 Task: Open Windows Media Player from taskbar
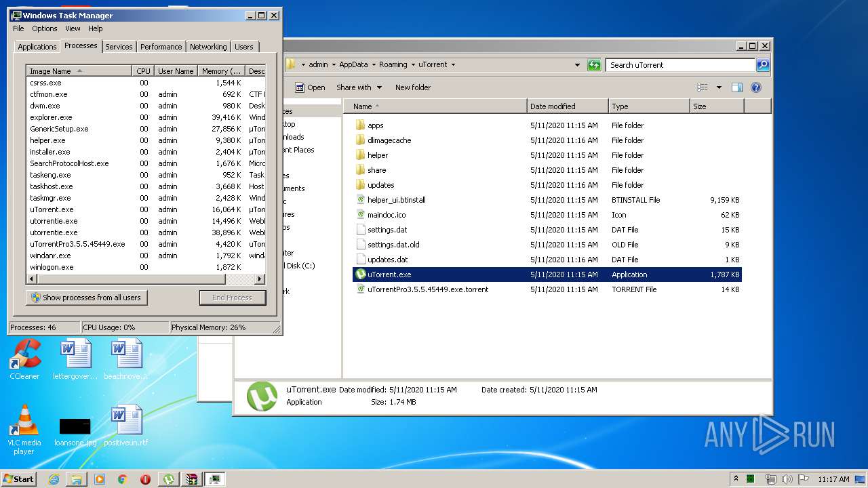click(100, 479)
